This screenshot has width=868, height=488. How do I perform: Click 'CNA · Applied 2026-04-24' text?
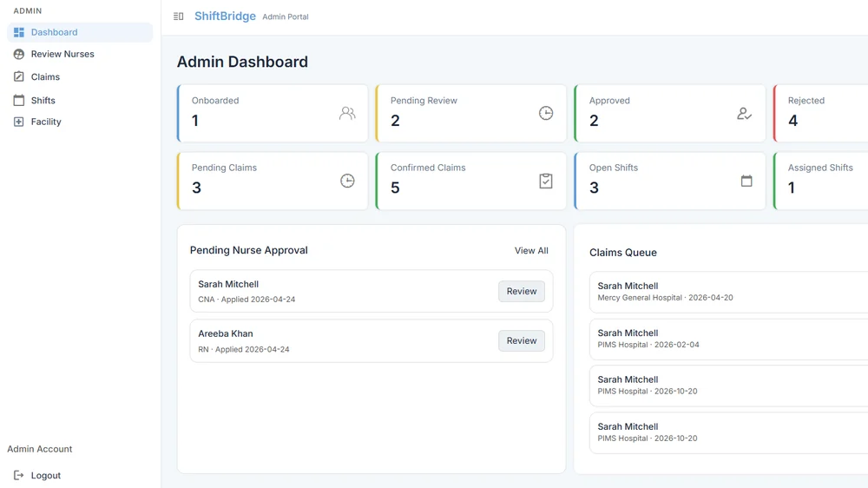click(x=247, y=299)
